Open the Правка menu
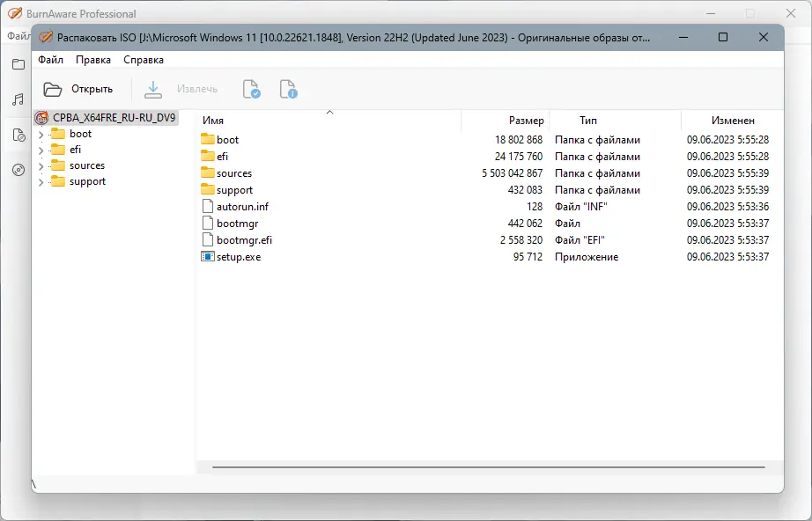The image size is (812, 521). pos(93,60)
